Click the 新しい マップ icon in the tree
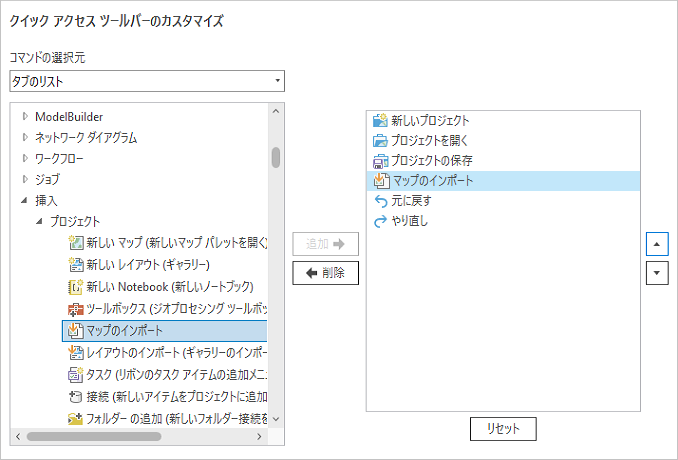This screenshot has height=460, width=678. 75,243
